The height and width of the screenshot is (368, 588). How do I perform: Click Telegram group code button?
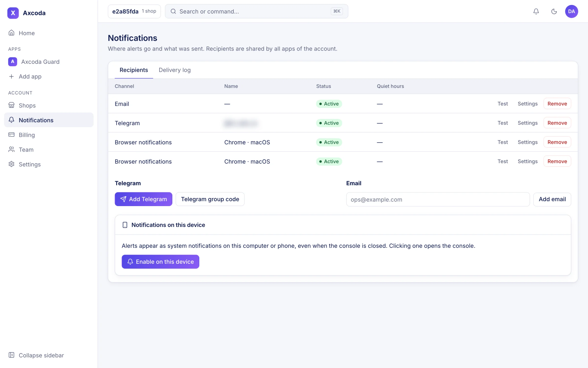pyautogui.click(x=210, y=199)
